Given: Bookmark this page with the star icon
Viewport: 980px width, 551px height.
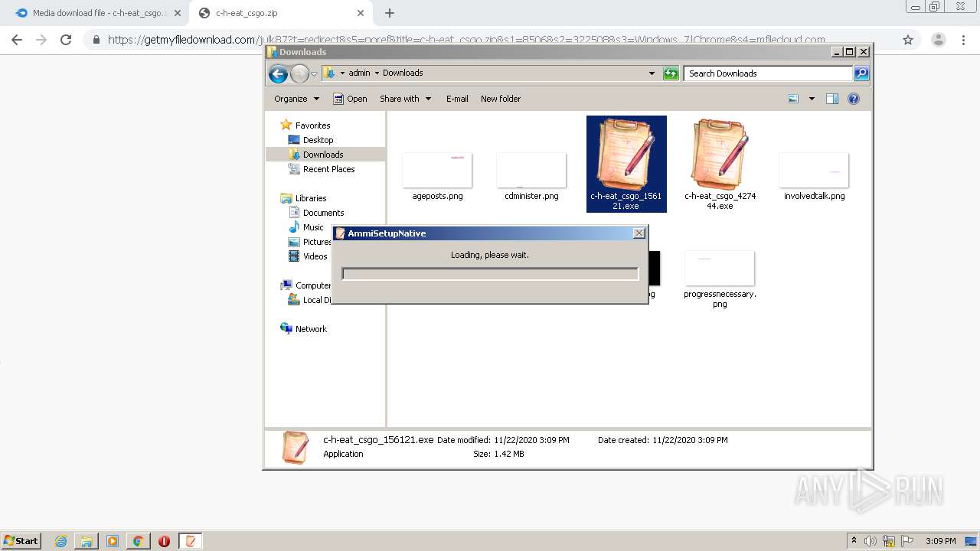Looking at the screenshot, I should (908, 40).
